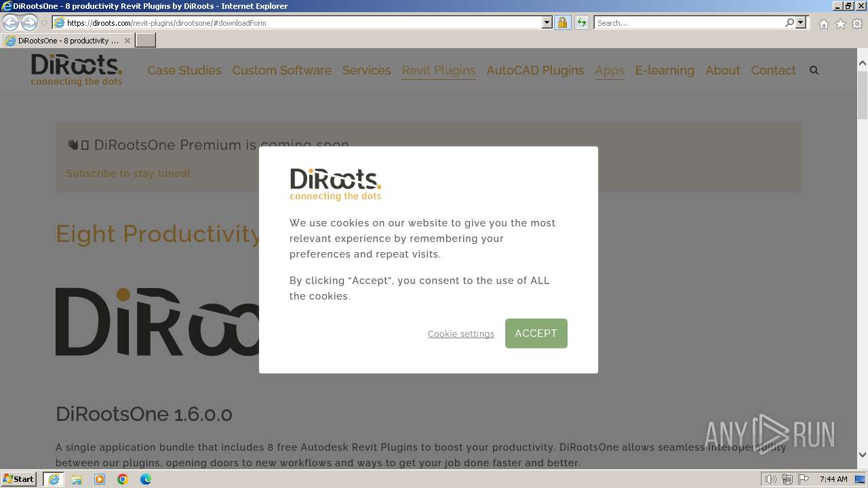Click the DiRoots logo in cookie dialog

click(x=336, y=184)
